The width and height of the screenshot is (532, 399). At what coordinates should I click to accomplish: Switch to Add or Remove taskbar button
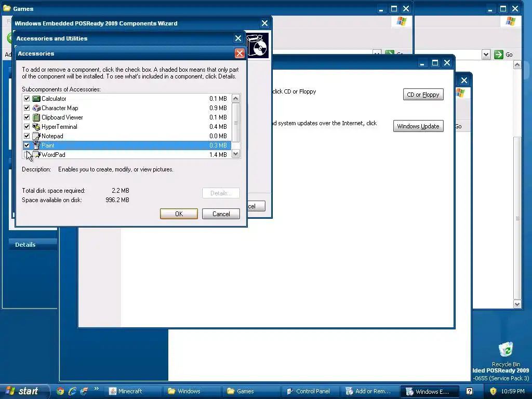coord(369,391)
